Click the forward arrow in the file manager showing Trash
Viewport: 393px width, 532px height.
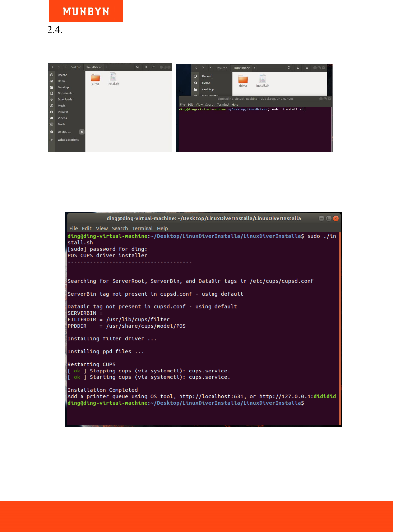(59, 67)
